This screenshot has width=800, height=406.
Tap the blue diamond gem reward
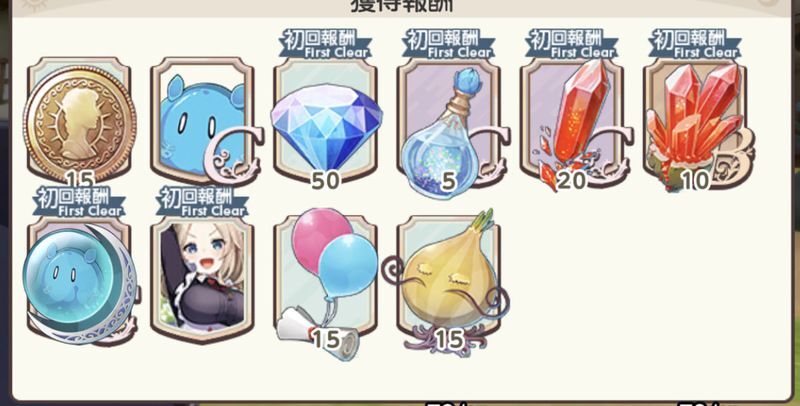point(326,120)
